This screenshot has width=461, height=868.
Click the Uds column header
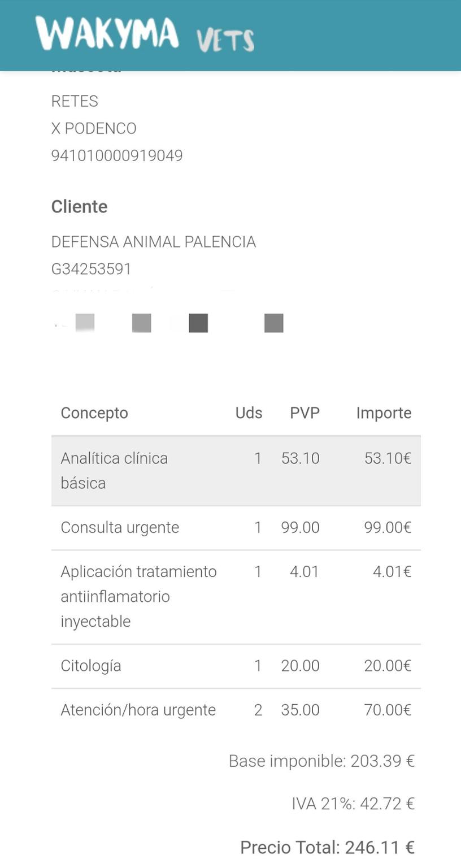[x=249, y=413]
